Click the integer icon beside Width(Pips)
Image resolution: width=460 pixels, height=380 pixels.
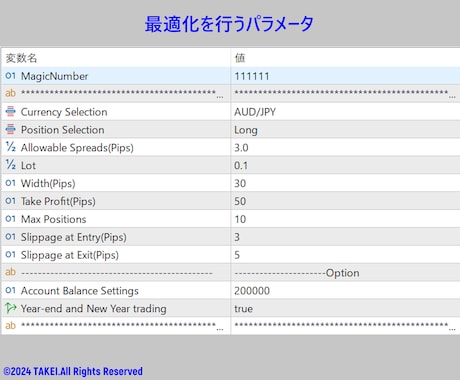click(10, 183)
